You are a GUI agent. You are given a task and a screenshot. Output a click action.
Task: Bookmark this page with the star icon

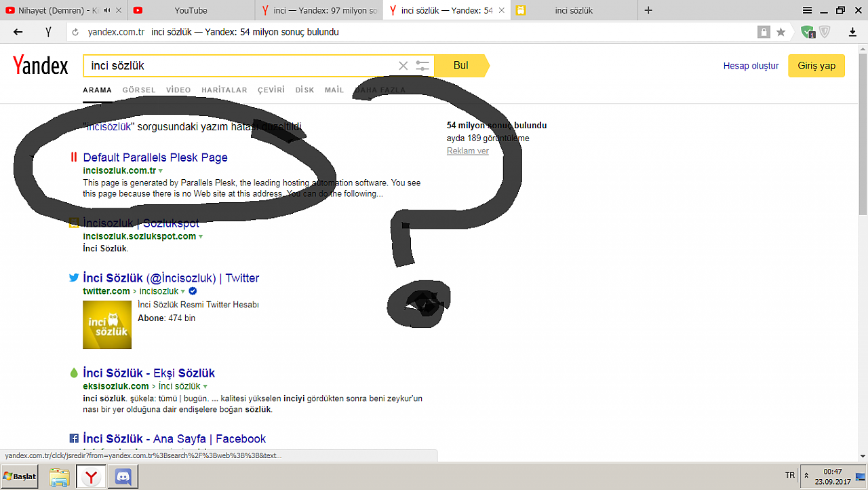click(x=781, y=32)
